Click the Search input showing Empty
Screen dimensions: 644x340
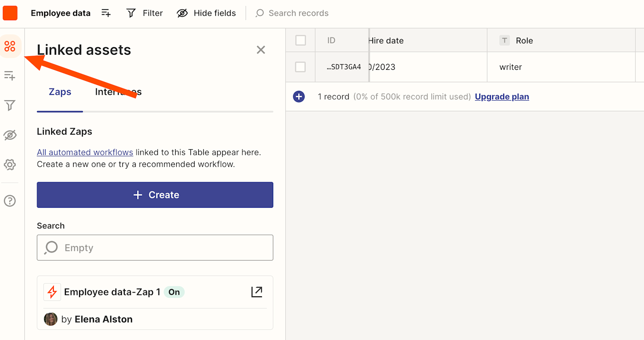click(155, 248)
